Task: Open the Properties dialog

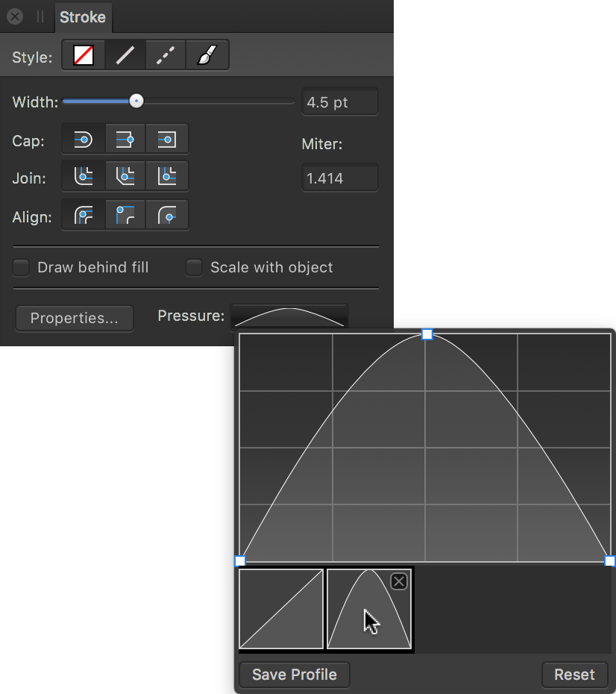Action: point(75,318)
